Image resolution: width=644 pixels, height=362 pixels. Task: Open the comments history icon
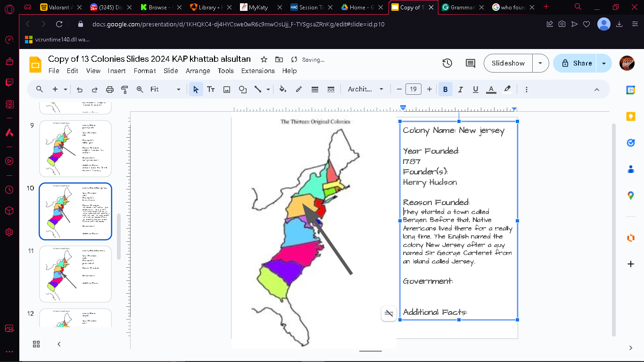pos(470,63)
